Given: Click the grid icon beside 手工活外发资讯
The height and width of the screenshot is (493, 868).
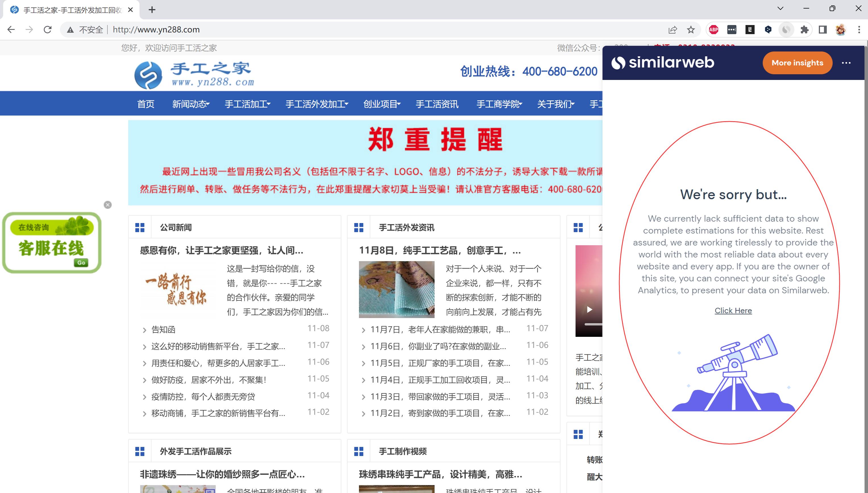Looking at the screenshot, I should pyautogui.click(x=359, y=228).
